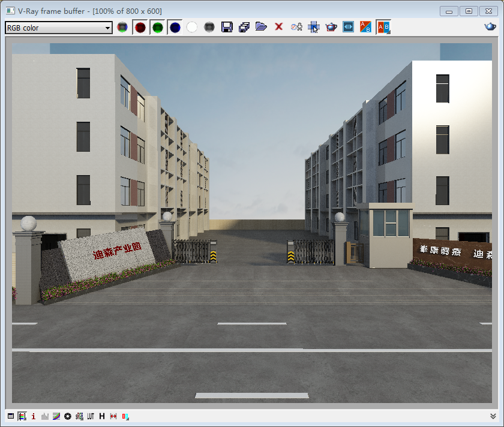This screenshot has height=427, width=504.
Task: Switch to RGB channels view
Action: (x=122, y=27)
